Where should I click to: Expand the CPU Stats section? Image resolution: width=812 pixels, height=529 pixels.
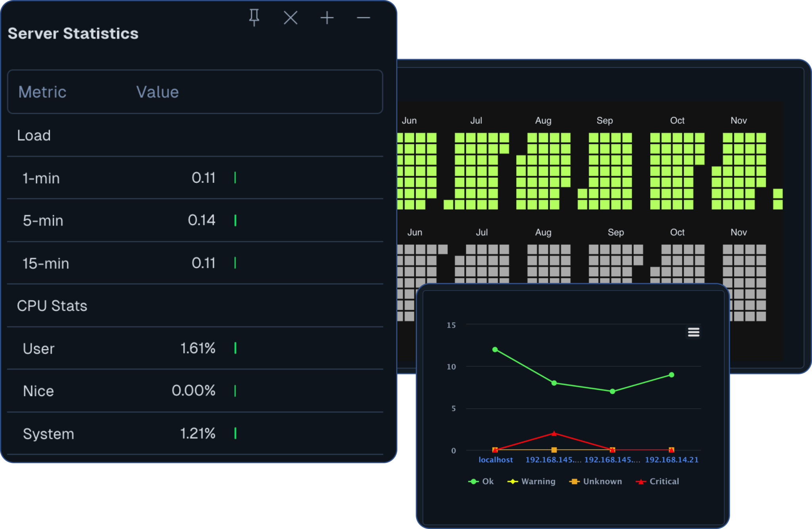tap(52, 306)
